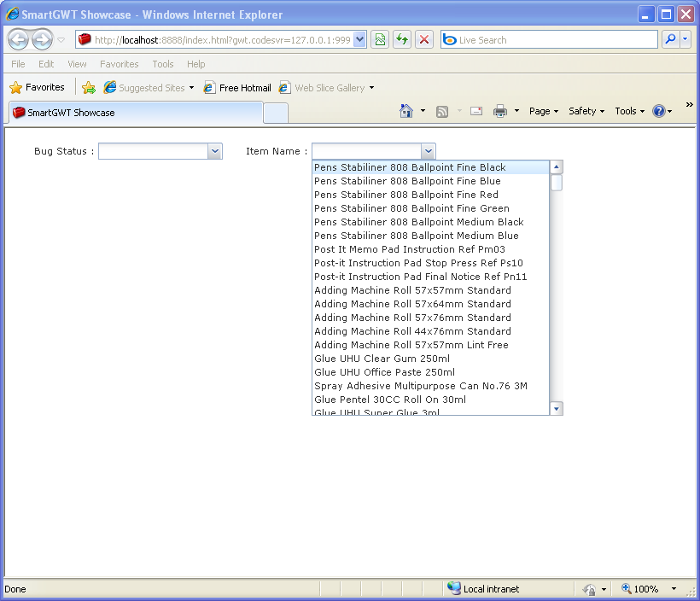Open the Safety command bar menu
The width and height of the screenshot is (700, 601).
click(586, 111)
